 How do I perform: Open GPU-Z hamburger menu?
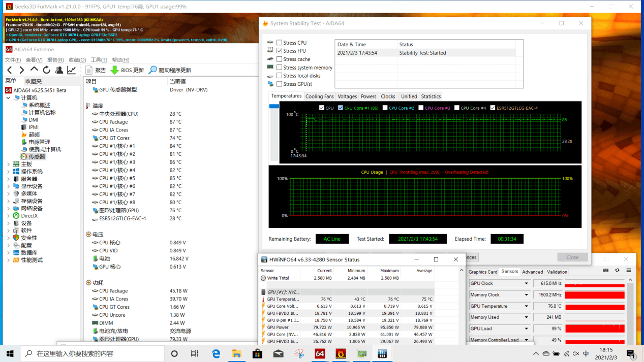(x=629, y=271)
